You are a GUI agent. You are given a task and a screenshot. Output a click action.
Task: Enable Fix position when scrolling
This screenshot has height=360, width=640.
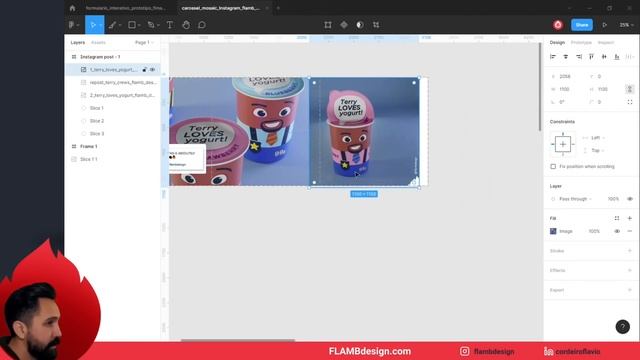click(x=553, y=167)
